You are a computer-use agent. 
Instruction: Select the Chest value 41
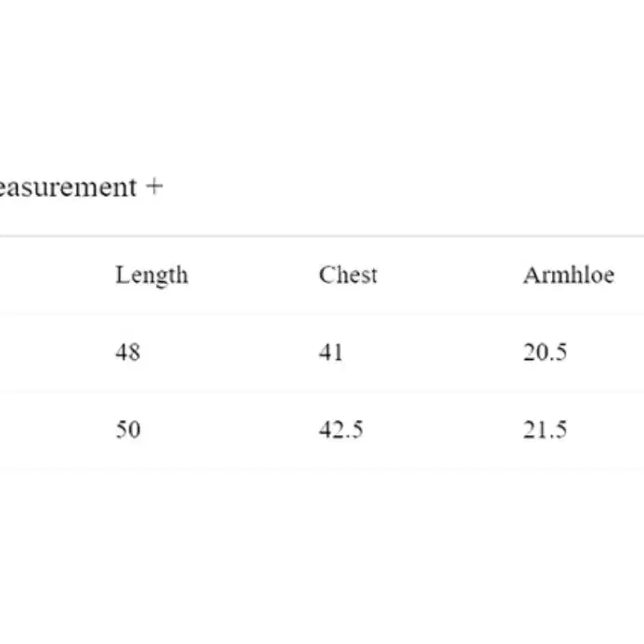point(330,353)
